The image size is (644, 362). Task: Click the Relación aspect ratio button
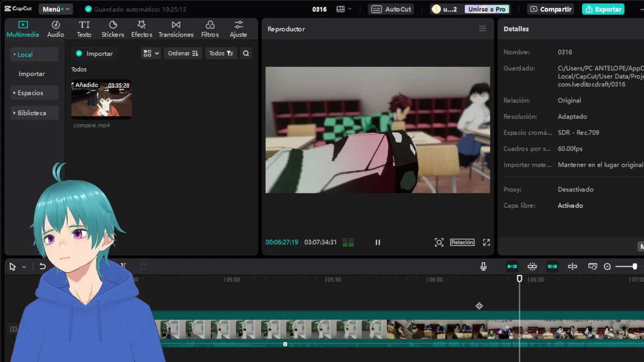click(462, 242)
